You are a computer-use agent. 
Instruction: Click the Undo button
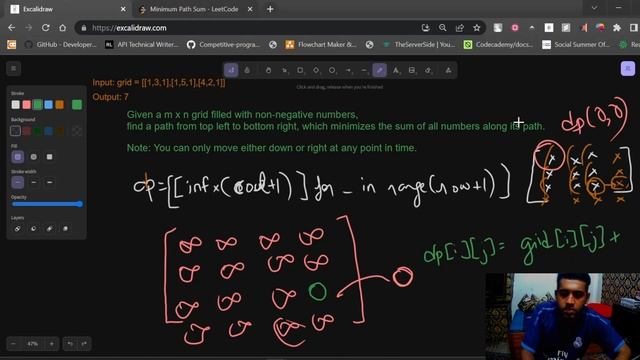point(70,344)
